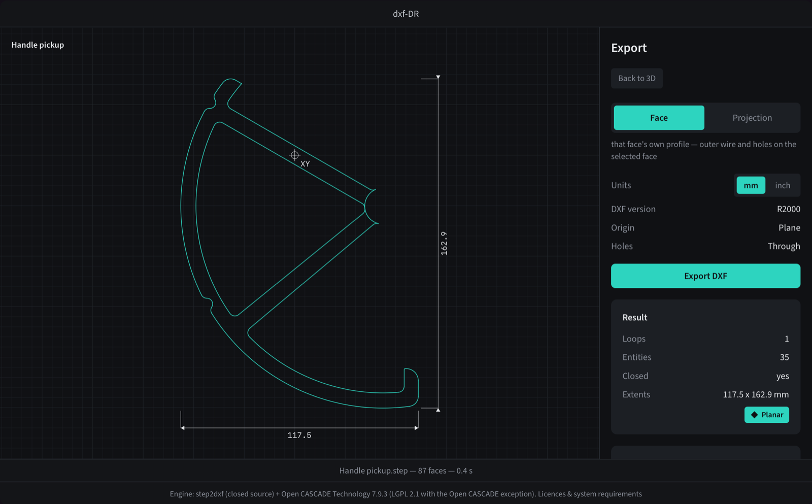Open Licences & system requirements link
The height and width of the screenshot is (504, 812).
(590, 494)
